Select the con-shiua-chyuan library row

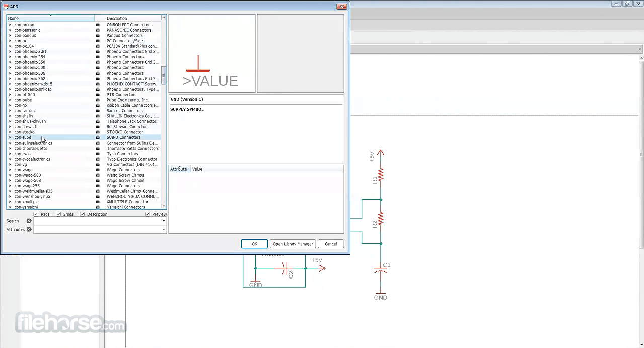[84, 121]
